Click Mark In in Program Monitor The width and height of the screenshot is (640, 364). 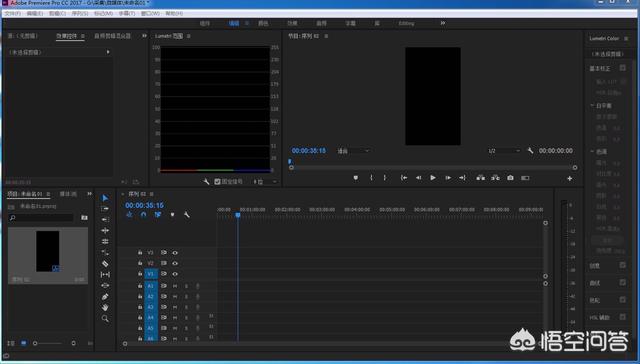pyautogui.click(x=371, y=178)
